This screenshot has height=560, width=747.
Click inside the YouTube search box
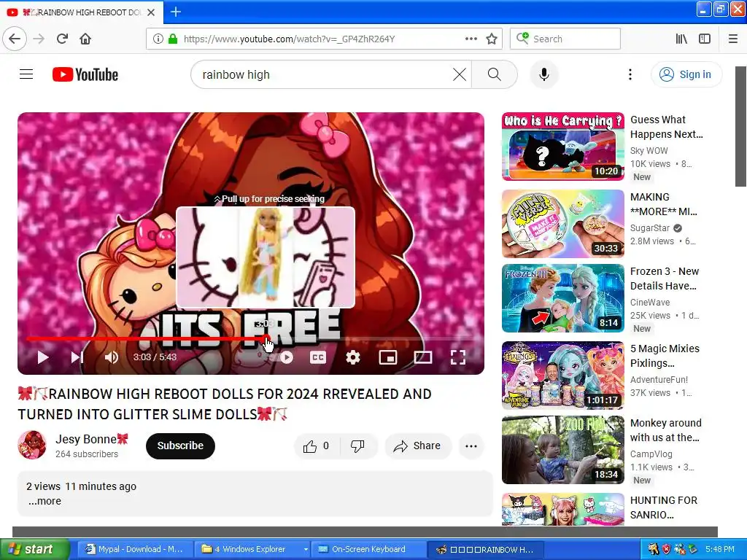[324, 74]
